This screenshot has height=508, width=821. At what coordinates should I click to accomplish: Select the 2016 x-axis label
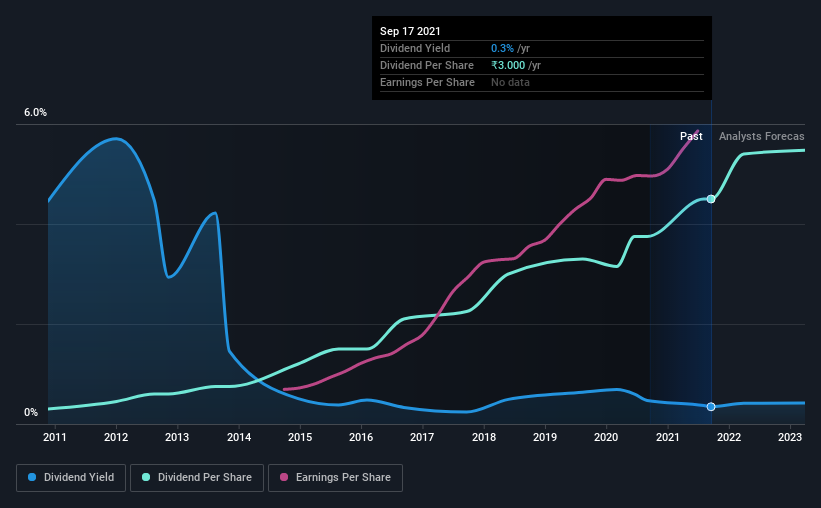(361, 437)
